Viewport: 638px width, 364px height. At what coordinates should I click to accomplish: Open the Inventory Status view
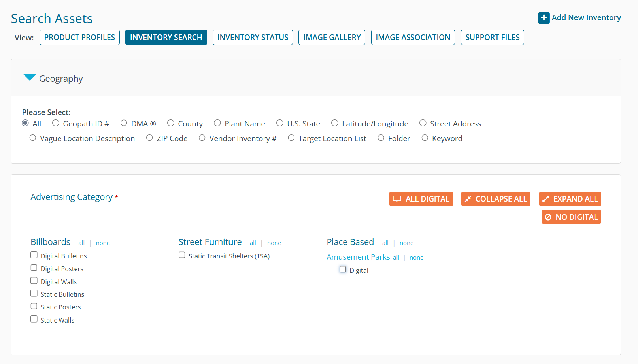(253, 38)
